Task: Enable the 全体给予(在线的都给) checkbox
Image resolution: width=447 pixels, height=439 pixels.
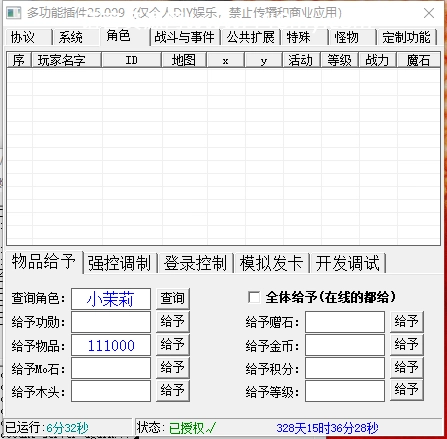Action: (x=254, y=297)
